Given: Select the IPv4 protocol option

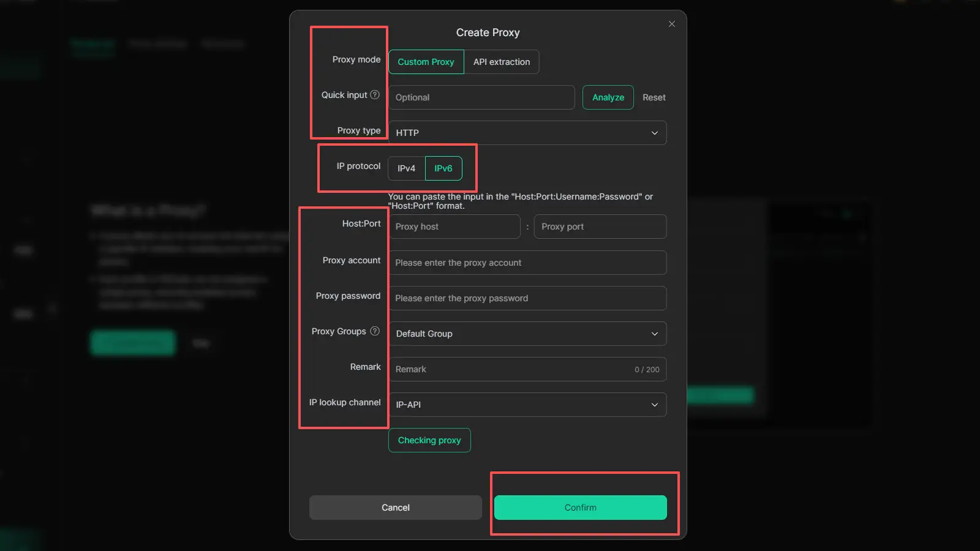Looking at the screenshot, I should (406, 168).
